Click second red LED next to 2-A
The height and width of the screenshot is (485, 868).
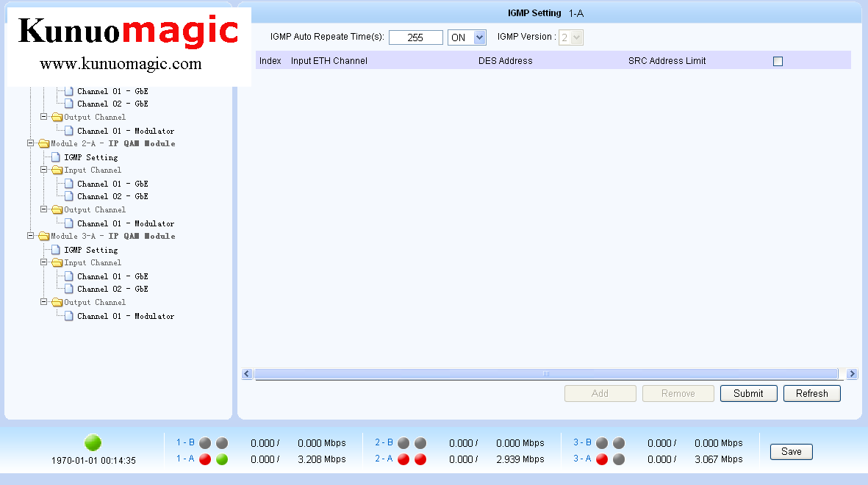point(420,459)
